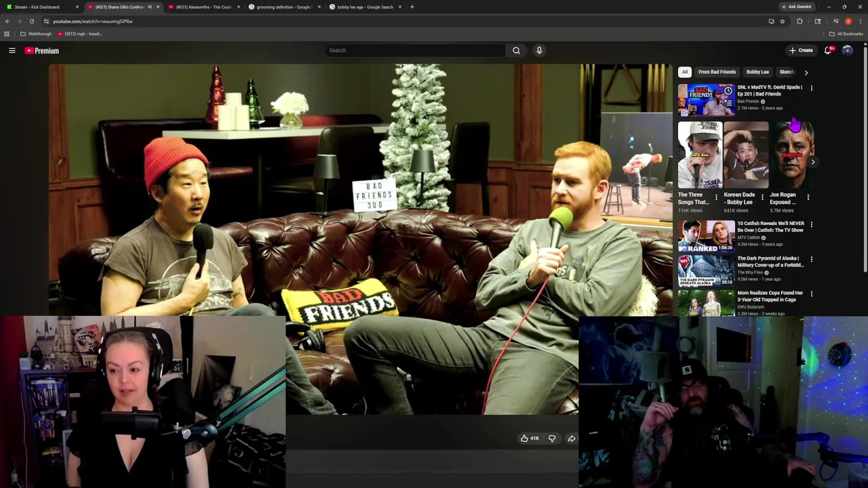Go back with the browser back arrow
Screen dimensions: 868x488
[x=7, y=21]
